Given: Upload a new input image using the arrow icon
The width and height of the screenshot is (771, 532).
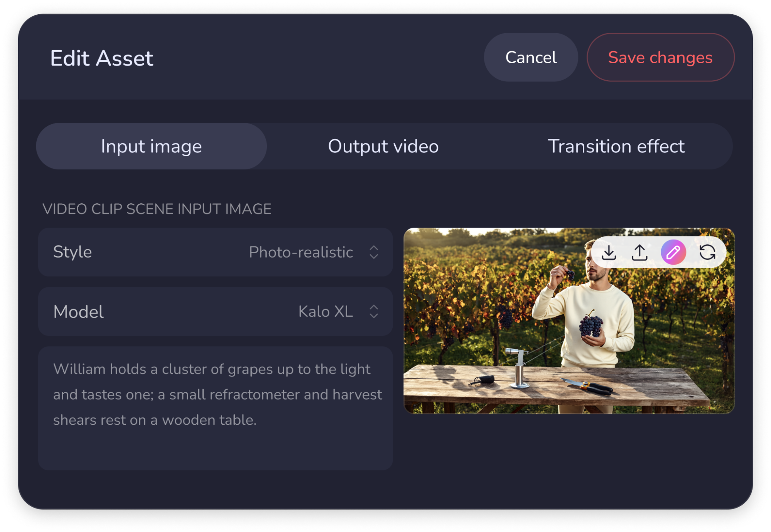Looking at the screenshot, I should pyautogui.click(x=640, y=253).
